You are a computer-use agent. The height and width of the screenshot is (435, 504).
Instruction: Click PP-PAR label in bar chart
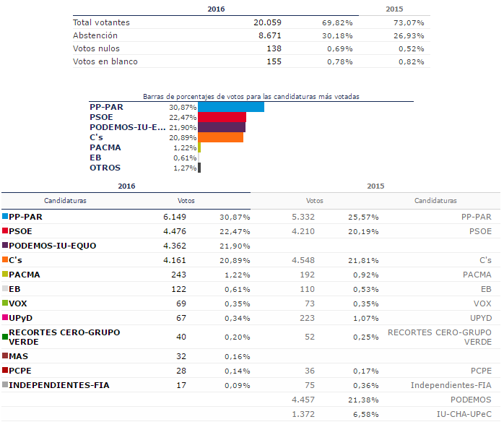click(106, 107)
